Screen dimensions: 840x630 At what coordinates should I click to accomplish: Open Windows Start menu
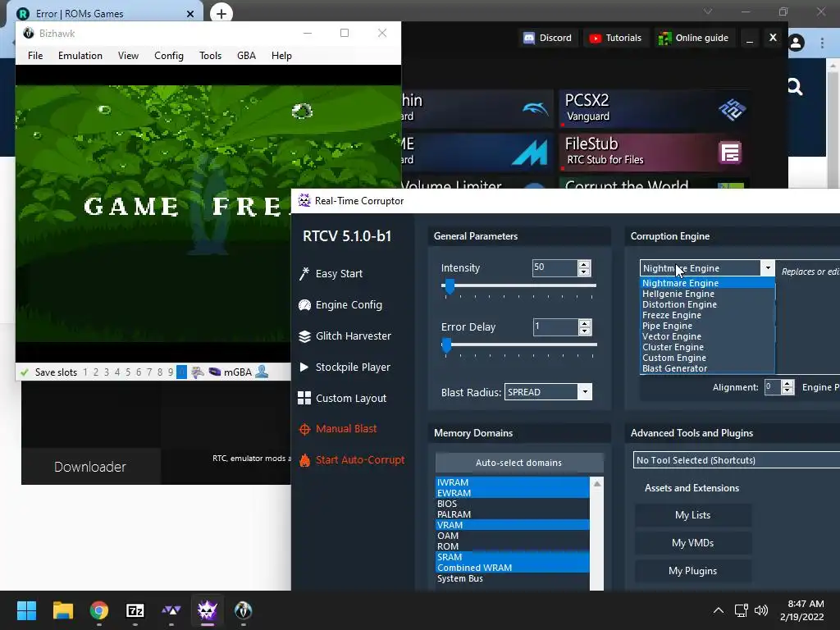[26, 610]
